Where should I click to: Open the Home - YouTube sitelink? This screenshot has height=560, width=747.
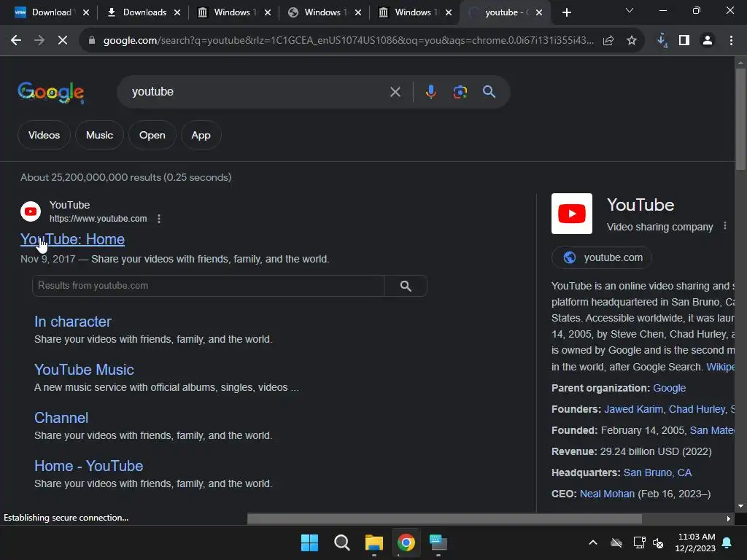pyautogui.click(x=88, y=466)
